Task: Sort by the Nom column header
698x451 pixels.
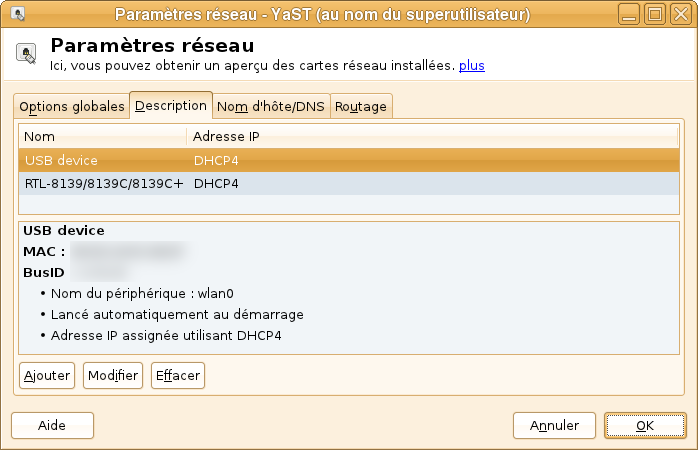Action: click(x=102, y=136)
